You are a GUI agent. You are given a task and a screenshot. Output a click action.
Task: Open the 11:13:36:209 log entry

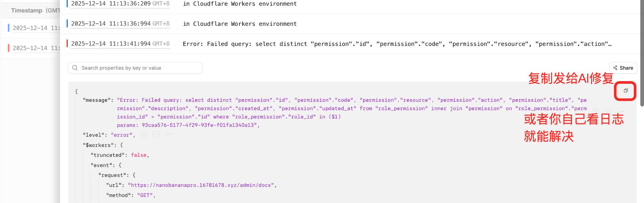pos(335,4)
